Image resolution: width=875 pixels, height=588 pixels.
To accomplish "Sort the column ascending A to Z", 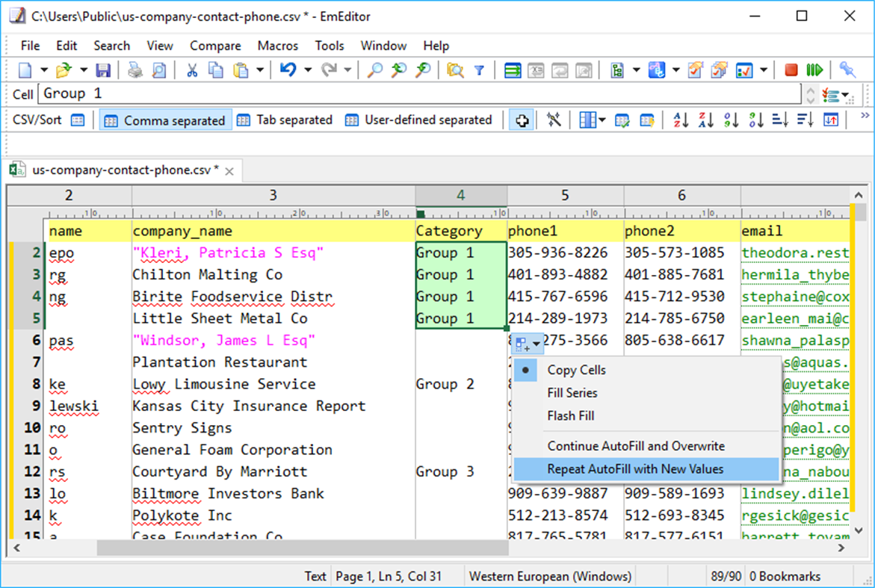I will 681,120.
